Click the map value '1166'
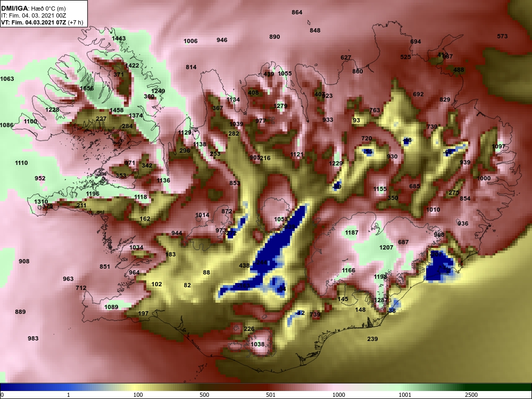532x399 pixels. click(x=348, y=270)
